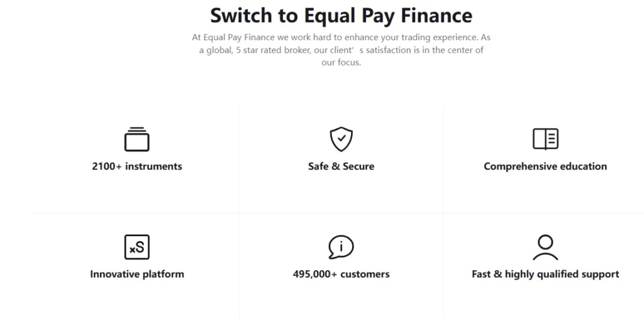Select the "2100+ instruments" label
The image size is (644, 335).
pos(136,167)
